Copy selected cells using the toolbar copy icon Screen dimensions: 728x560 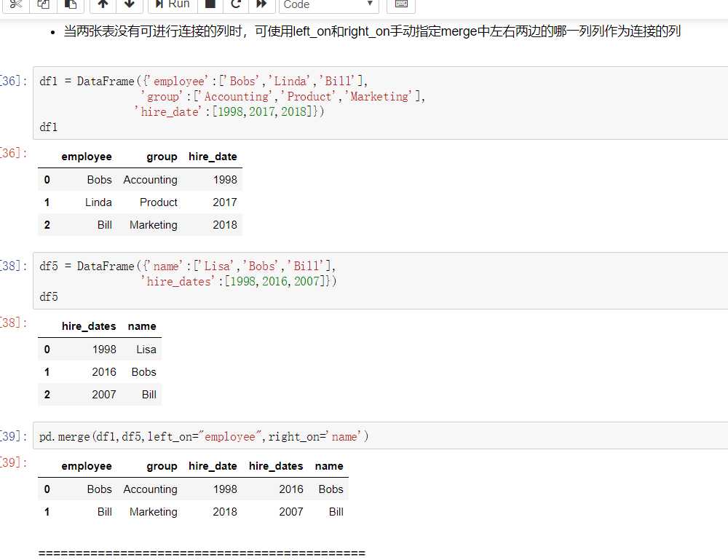click(43, 4)
